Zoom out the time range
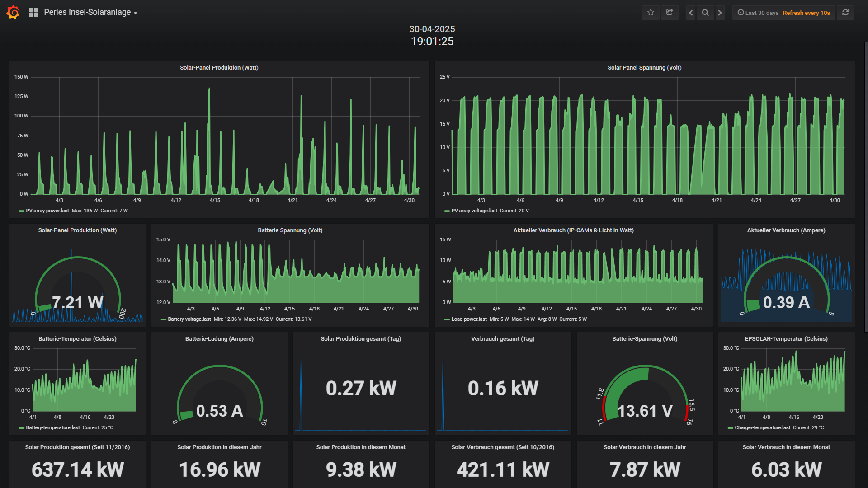 pyautogui.click(x=705, y=13)
